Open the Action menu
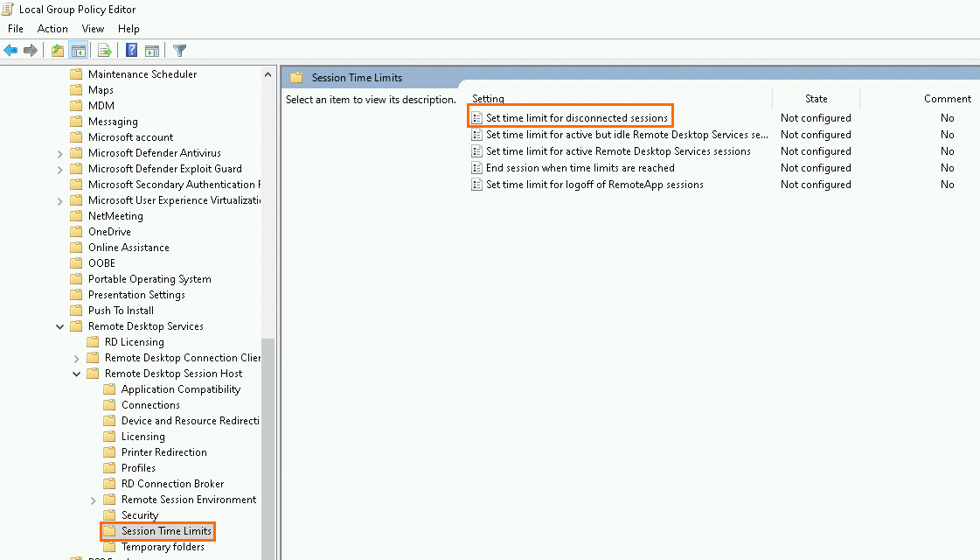Viewport: 980px width, 560px height. (x=52, y=29)
